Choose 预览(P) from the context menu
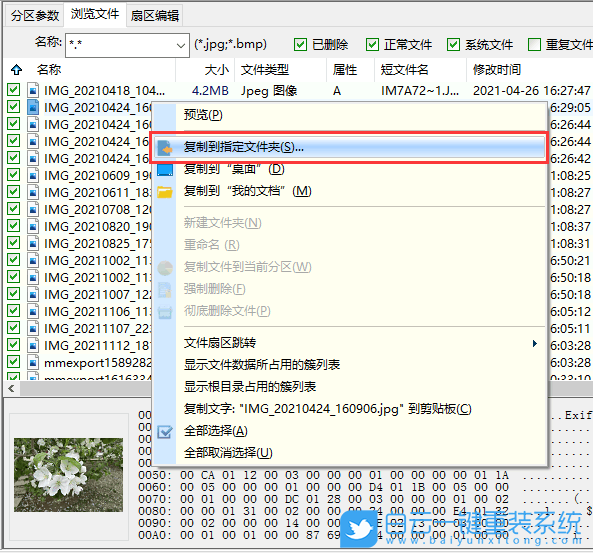Screen dimensions: 593x553 tap(203, 115)
